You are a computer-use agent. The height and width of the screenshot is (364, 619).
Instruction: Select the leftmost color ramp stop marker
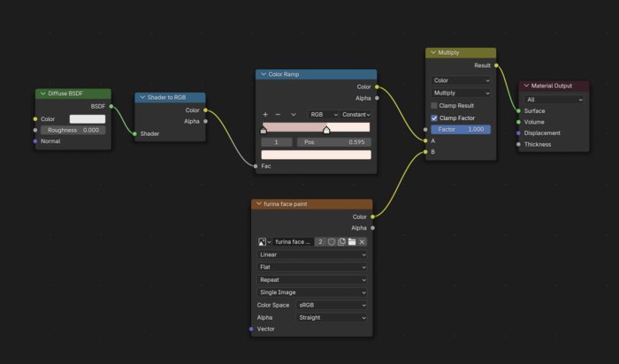point(264,130)
